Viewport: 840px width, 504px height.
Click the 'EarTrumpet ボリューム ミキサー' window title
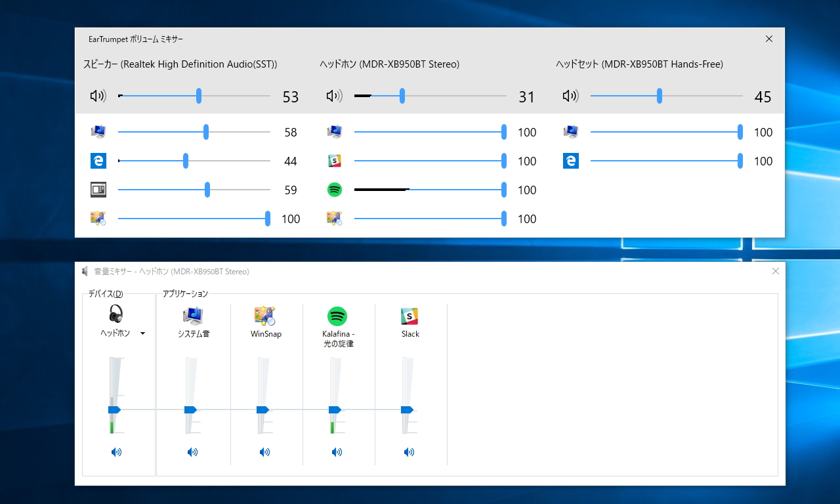(136, 39)
